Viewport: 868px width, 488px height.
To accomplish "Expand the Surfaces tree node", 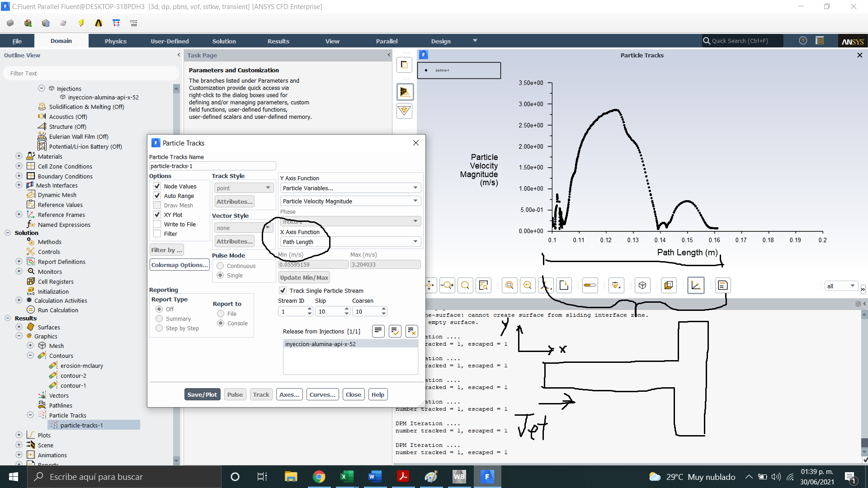I will click(19, 327).
